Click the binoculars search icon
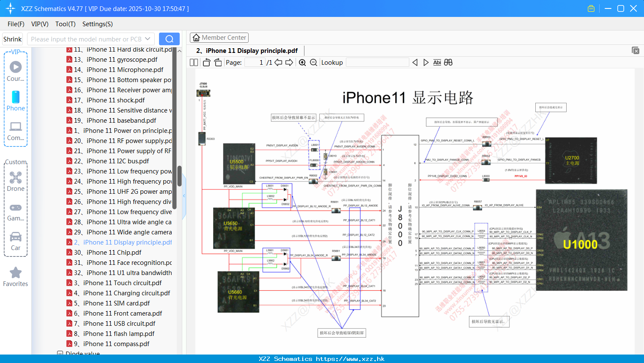 tap(448, 63)
